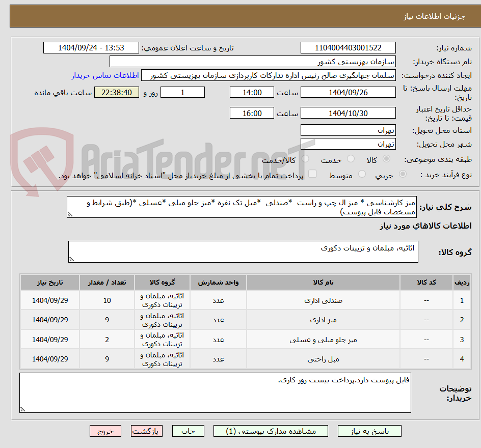Screen dimensions: 481x448
Task: Click the استان محل تحویل field showing تهران
Action: coord(348,130)
